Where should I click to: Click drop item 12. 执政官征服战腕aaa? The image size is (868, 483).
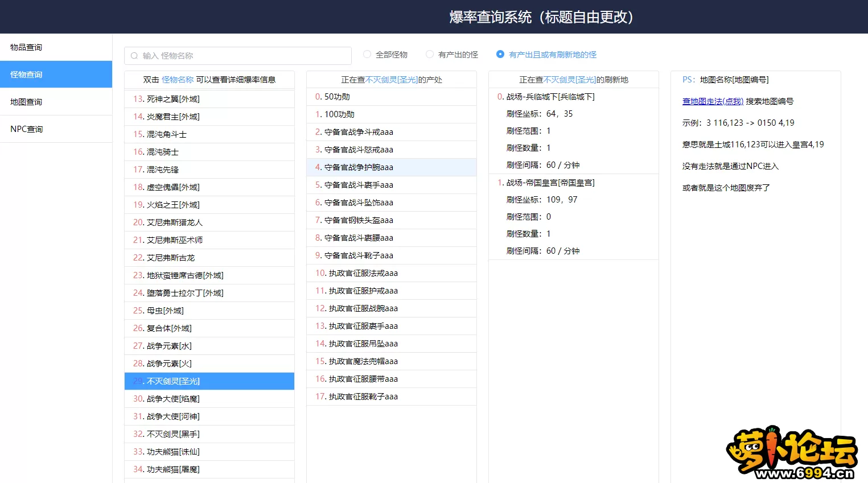[392, 308]
